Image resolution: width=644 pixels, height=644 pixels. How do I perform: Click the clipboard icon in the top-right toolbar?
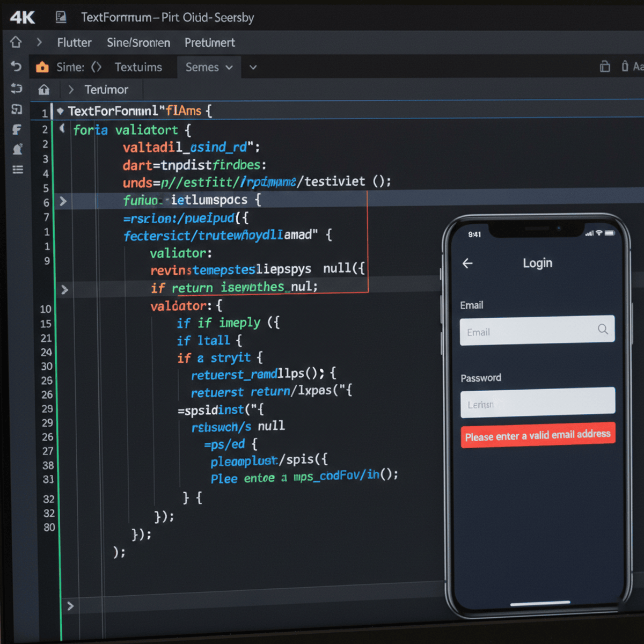pos(605,67)
